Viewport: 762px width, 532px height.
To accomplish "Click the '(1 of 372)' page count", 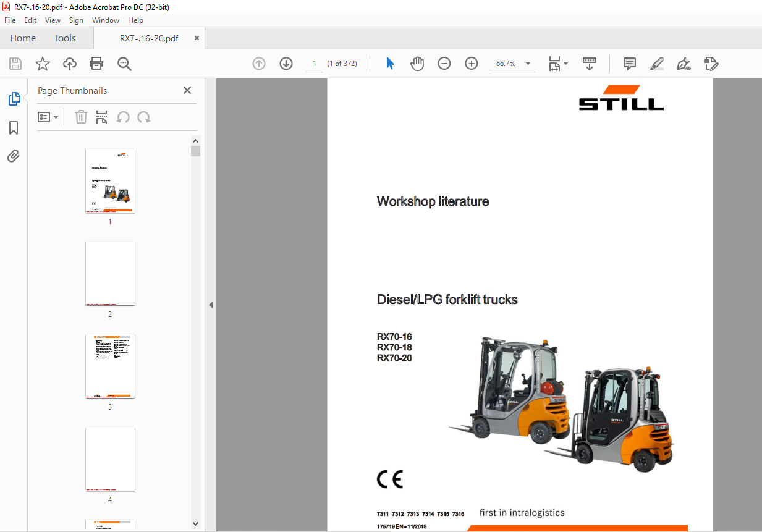I will [342, 64].
